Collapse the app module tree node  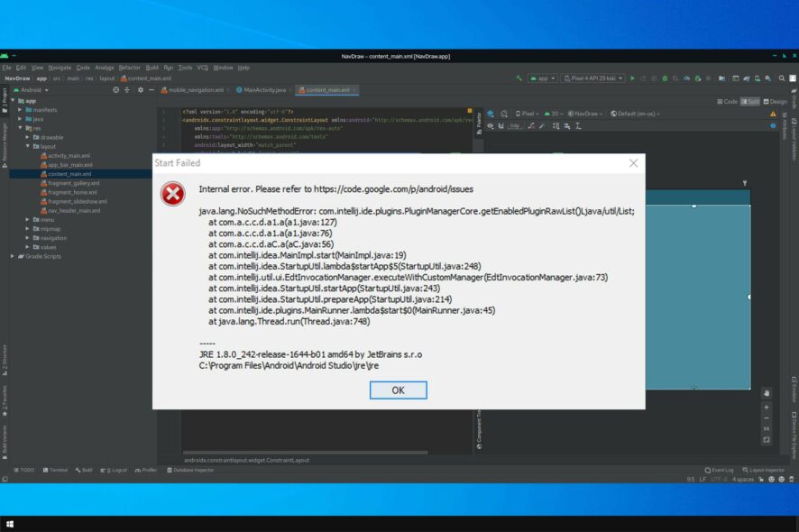[14, 101]
